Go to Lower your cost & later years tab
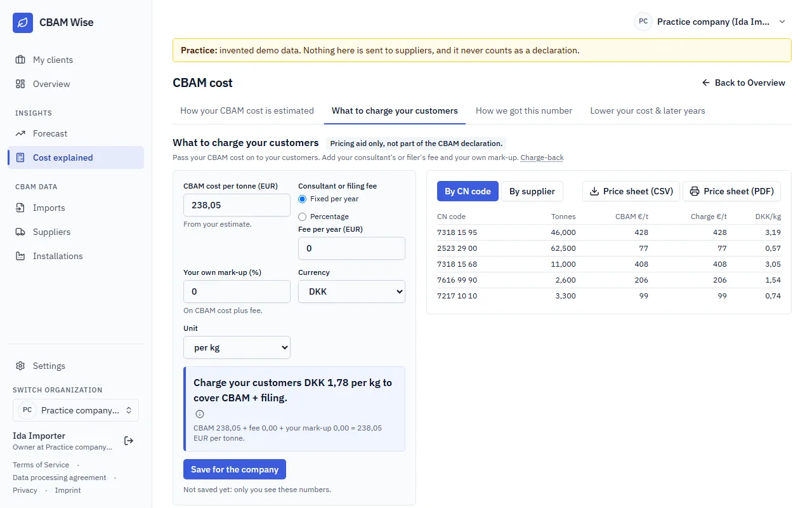 tap(648, 110)
